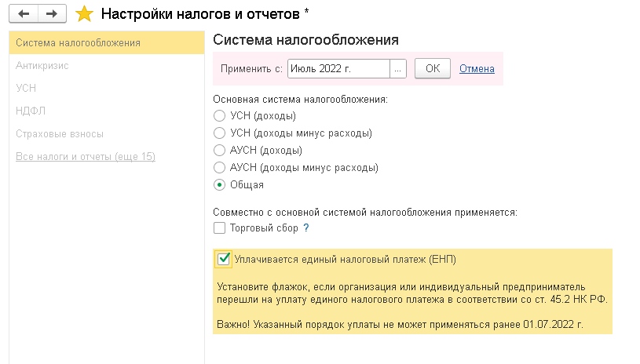
Task: Navigate to Страховые взносы section
Action: (60, 134)
